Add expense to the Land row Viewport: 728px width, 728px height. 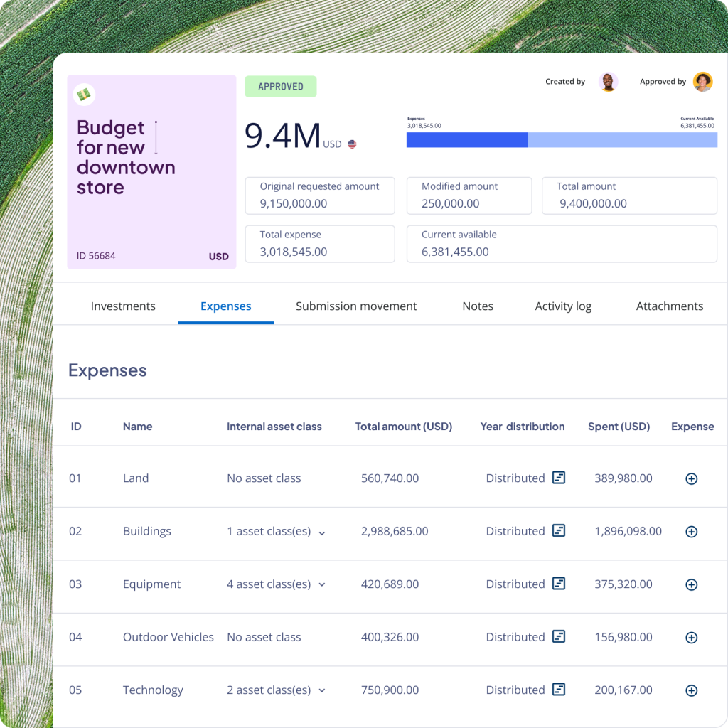point(691,478)
